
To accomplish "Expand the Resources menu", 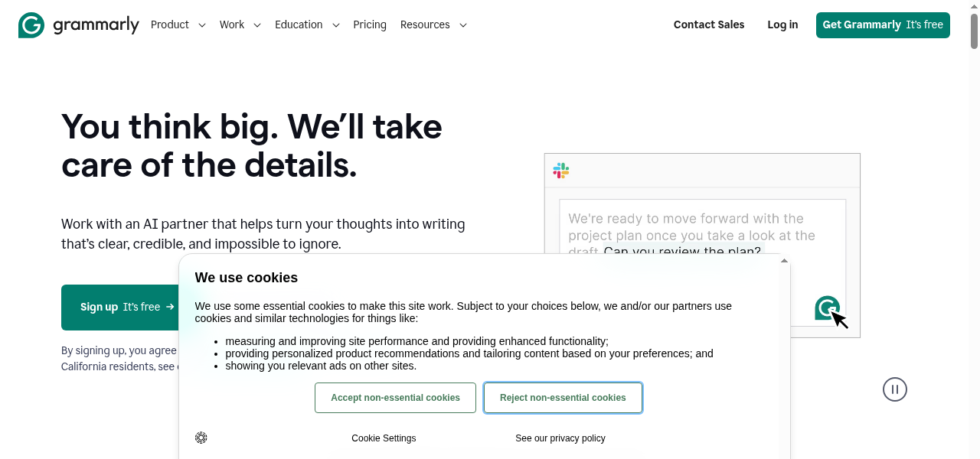I will (x=433, y=24).
